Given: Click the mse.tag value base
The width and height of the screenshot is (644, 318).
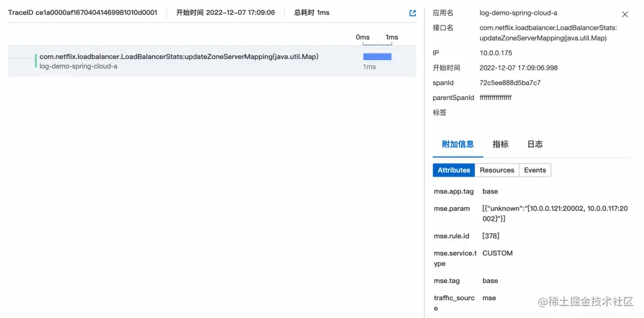Looking at the screenshot, I should tap(490, 280).
